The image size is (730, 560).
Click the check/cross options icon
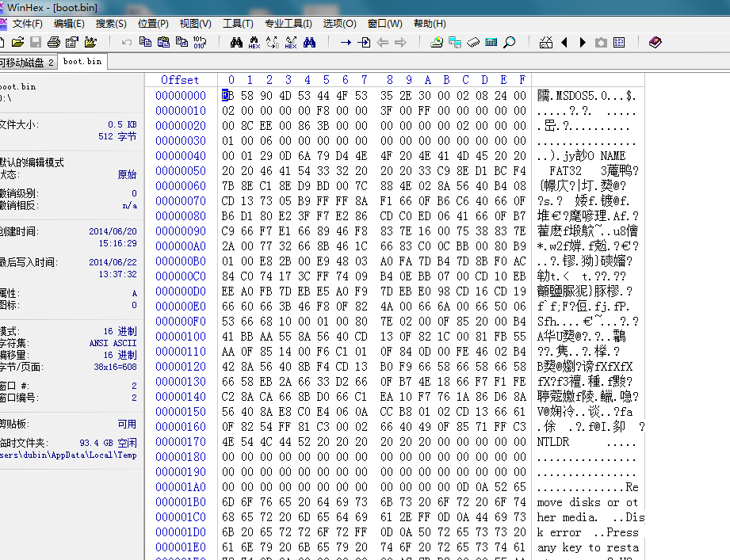[546, 42]
